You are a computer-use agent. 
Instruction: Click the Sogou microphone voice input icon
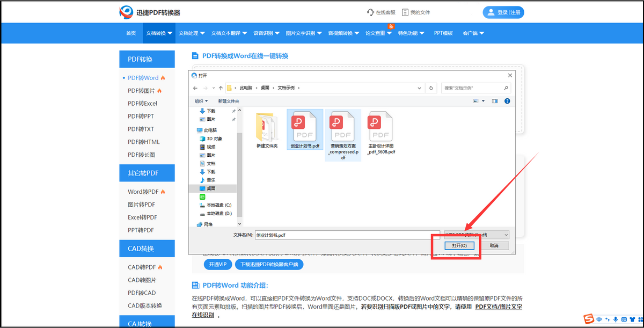coord(616,319)
